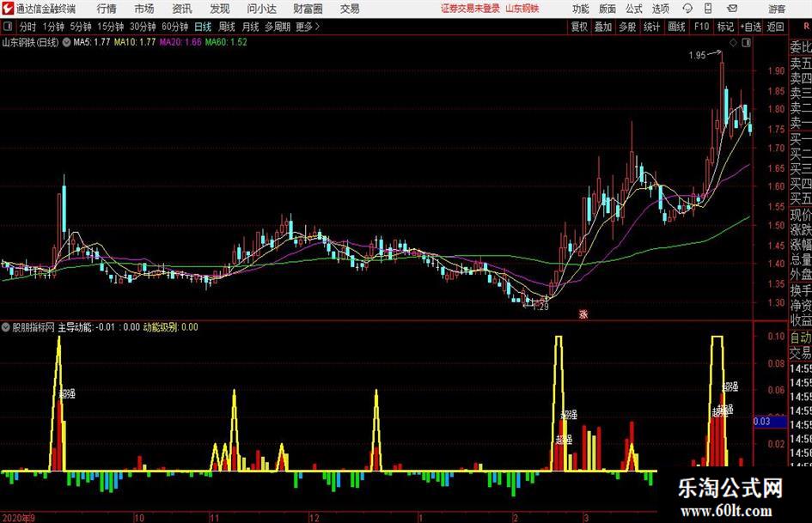Click the 画线 toolbar button
This screenshot has width=812, height=523.
click(676, 27)
